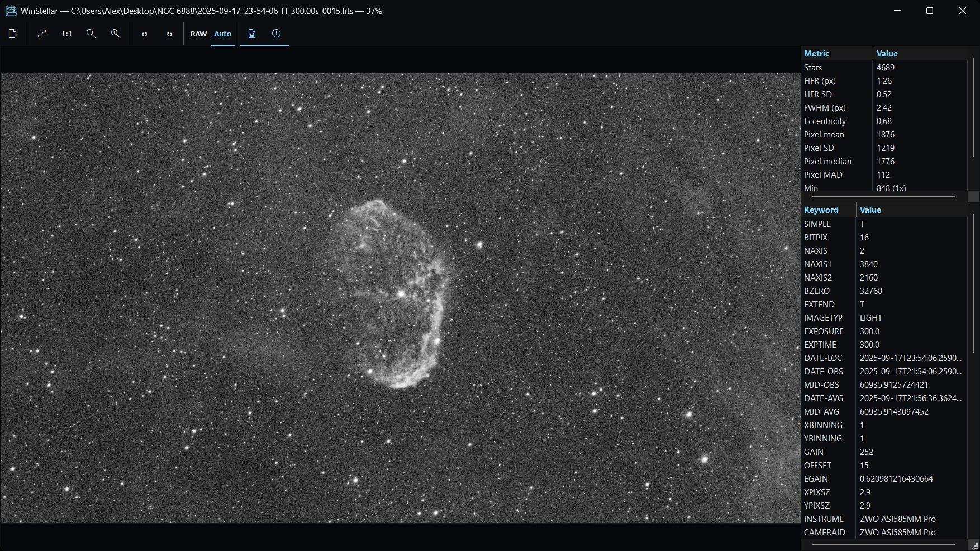Select the HFR (px) metric row

(884, 80)
